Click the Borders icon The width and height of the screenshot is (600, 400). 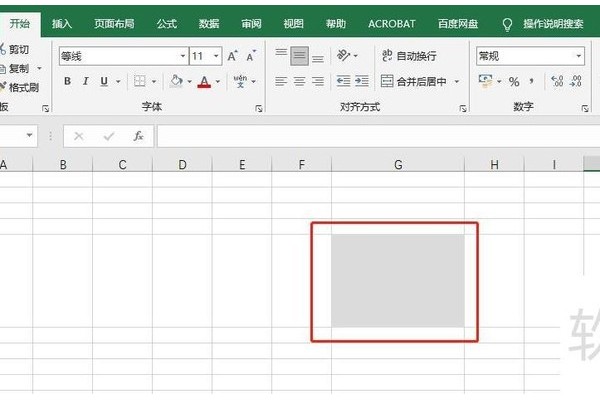140,81
